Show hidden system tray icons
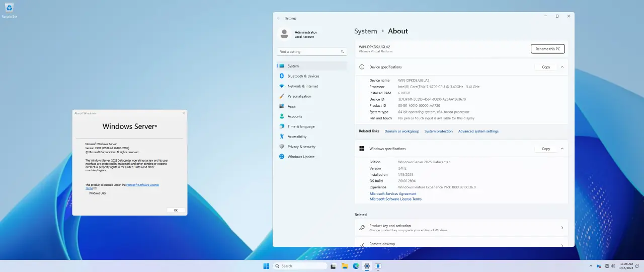 (x=591, y=266)
